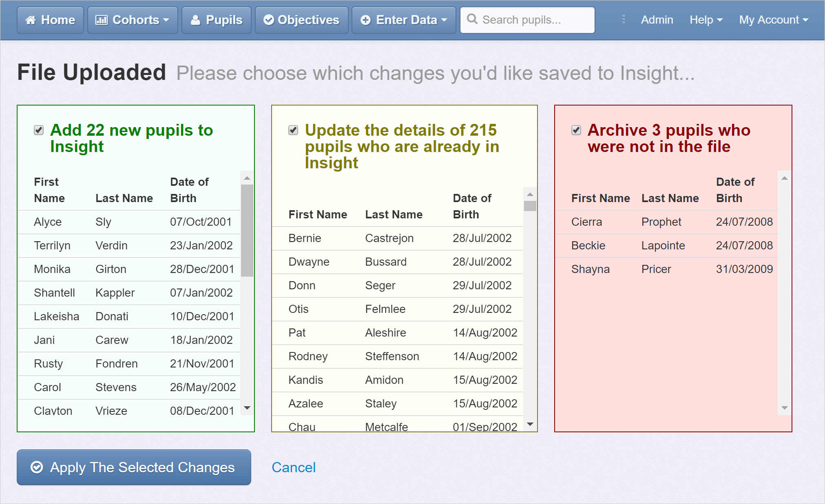Select Shayna Pricer's date 31/03/2009
Screen dimensions: 825x504
coord(744,269)
